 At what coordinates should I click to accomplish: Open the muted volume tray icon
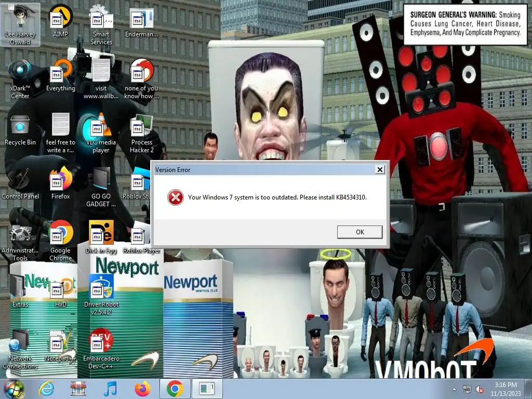[480, 390]
